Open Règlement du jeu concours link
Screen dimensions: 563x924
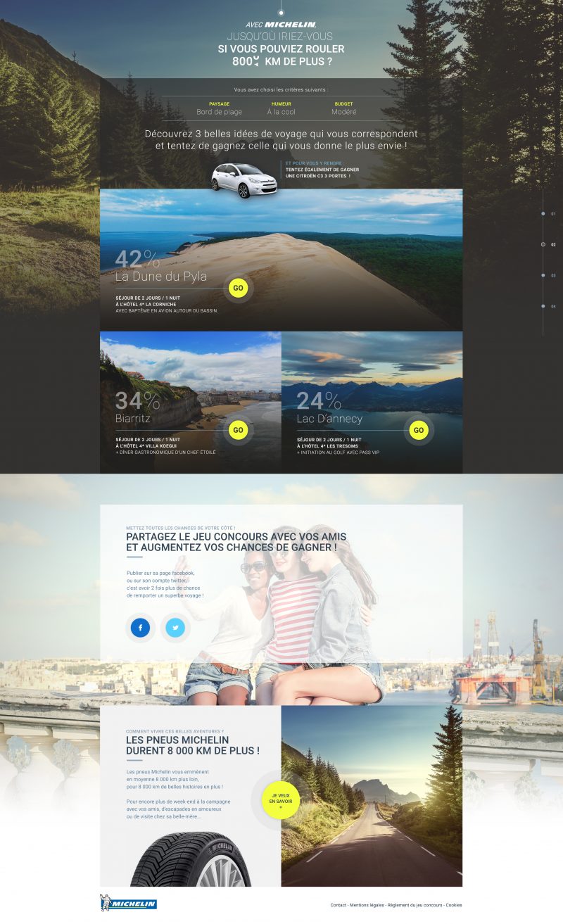414,905
